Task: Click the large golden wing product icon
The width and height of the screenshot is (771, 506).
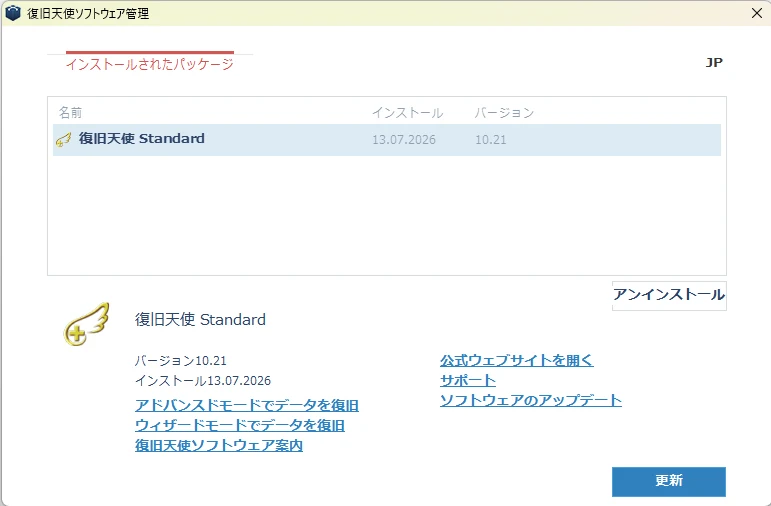Action: [x=86, y=324]
